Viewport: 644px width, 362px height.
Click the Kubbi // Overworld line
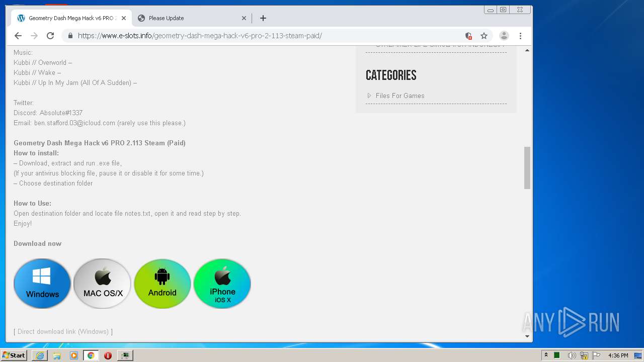pos(43,62)
